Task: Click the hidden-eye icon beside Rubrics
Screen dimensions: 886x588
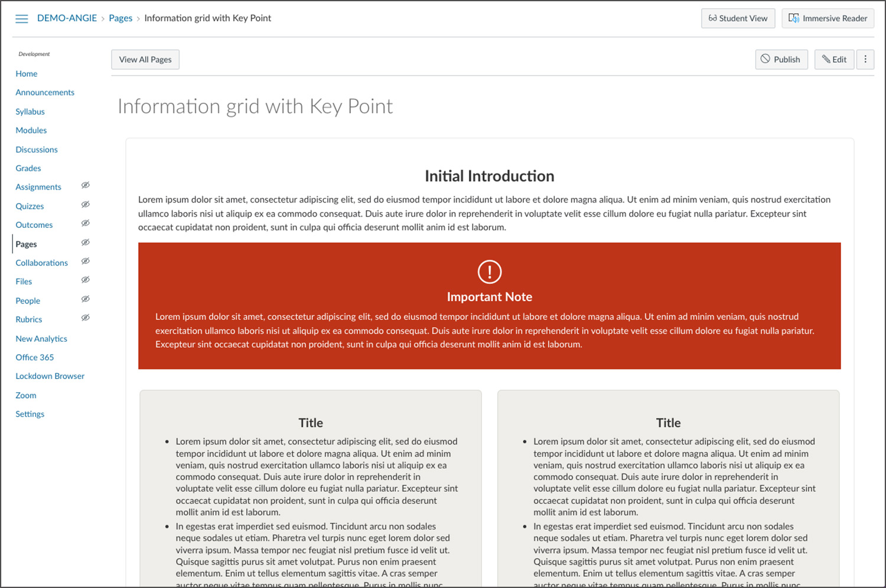Action: [x=85, y=318]
